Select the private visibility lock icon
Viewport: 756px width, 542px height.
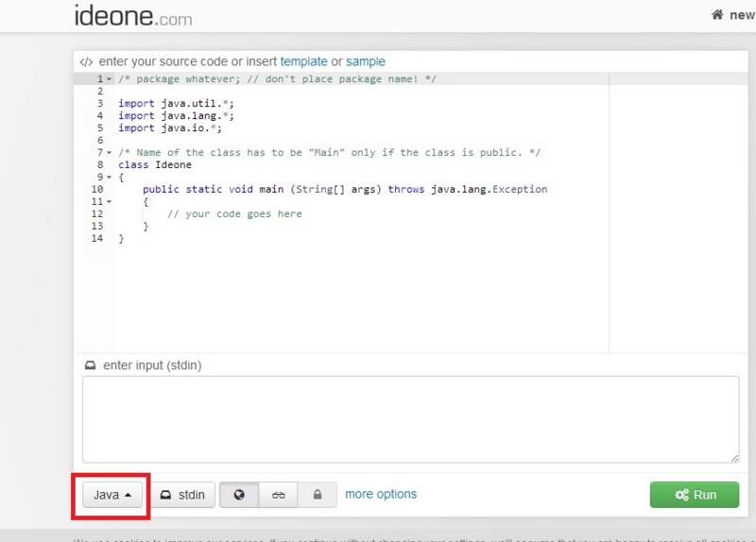click(x=318, y=495)
